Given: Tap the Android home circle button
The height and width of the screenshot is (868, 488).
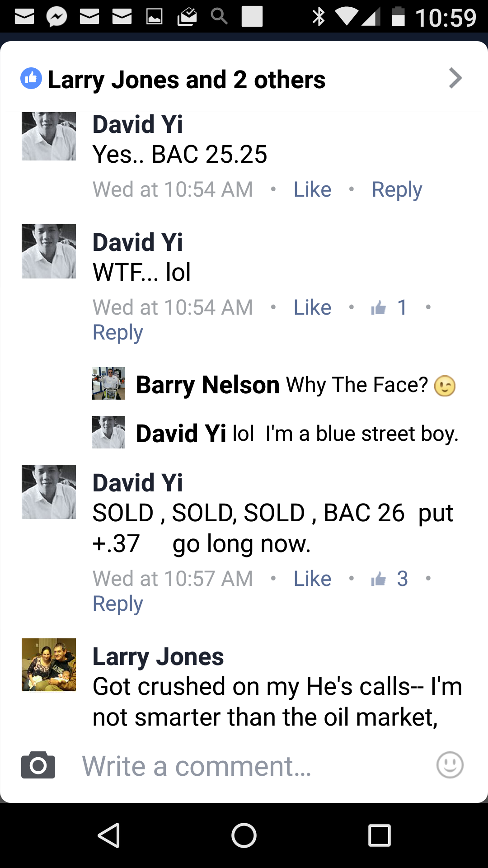Looking at the screenshot, I should pos(244,835).
